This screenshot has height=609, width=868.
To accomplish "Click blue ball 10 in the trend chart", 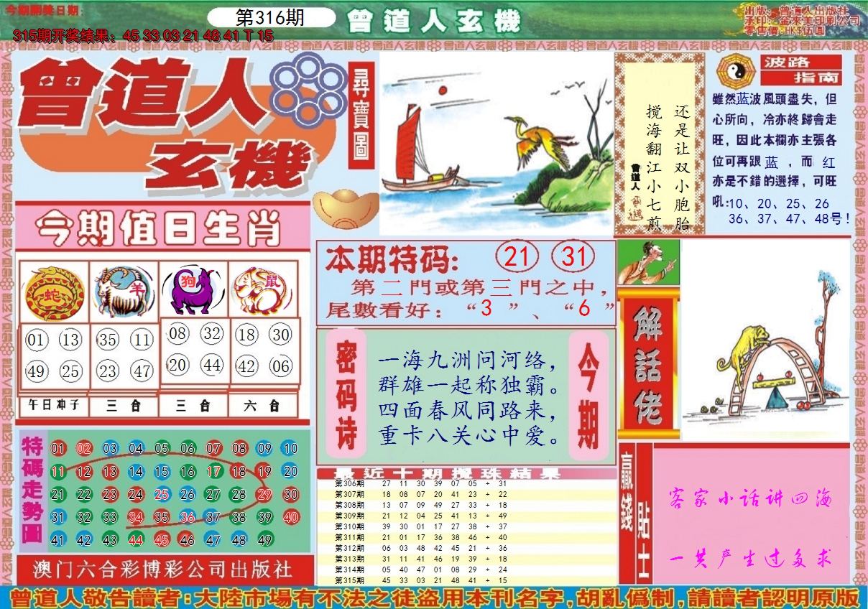I will [290, 449].
